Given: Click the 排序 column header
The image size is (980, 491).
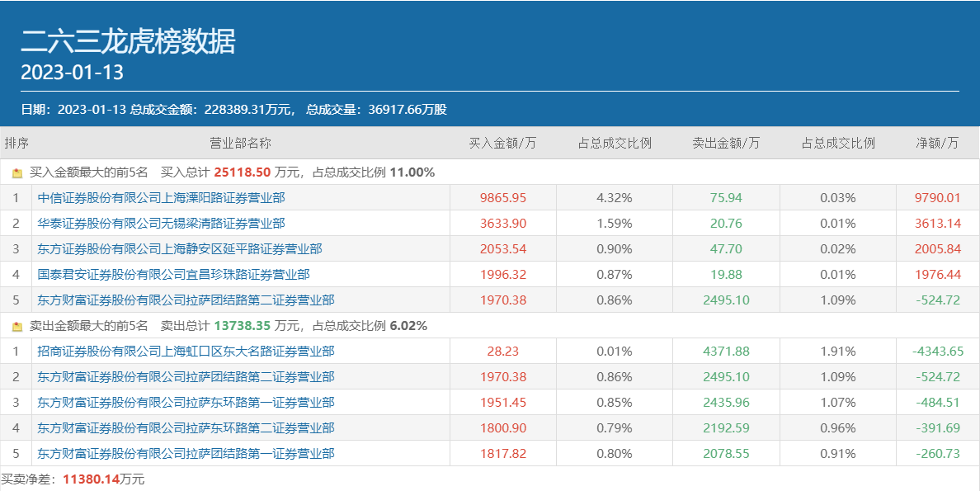Looking at the screenshot, I should coord(16,144).
